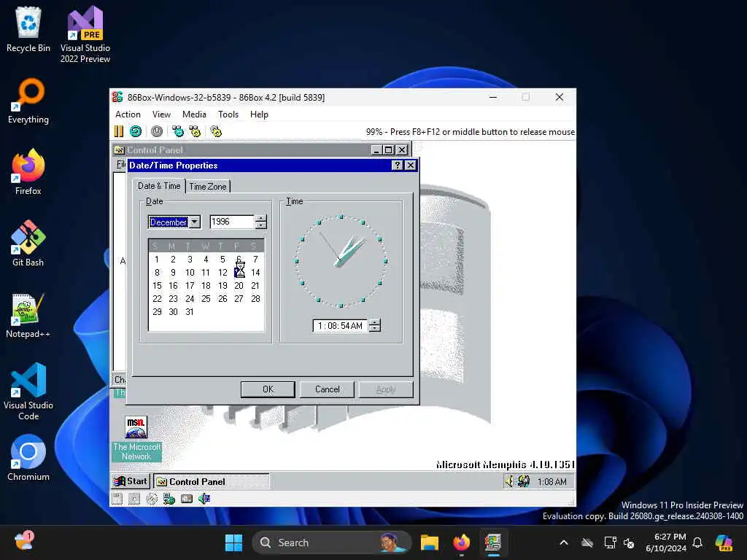Select day 1 in the calendar
747x560 pixels.
coord(157,260)
